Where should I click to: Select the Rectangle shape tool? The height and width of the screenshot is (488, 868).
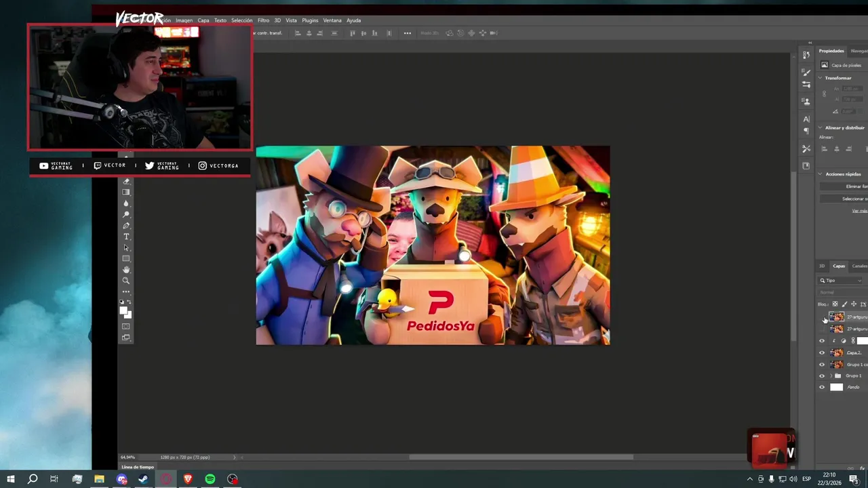(x=126, y=258)
